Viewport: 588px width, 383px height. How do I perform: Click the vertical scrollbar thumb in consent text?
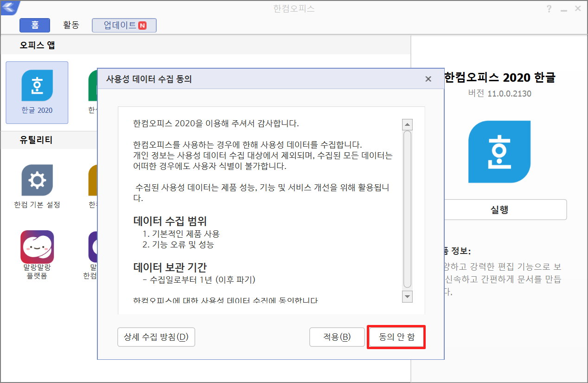tap(408, 209)
